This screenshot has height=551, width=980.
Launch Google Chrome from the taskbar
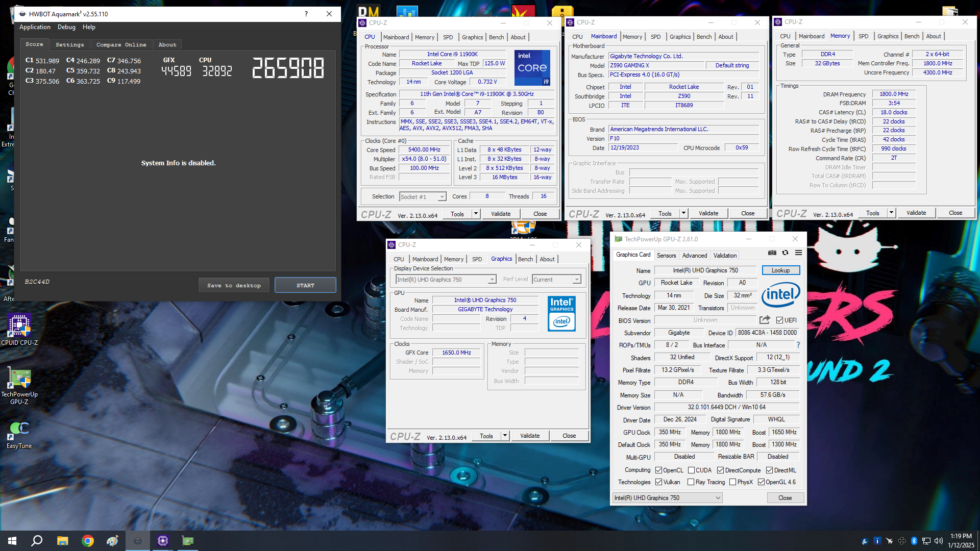[x=88, y=541]
